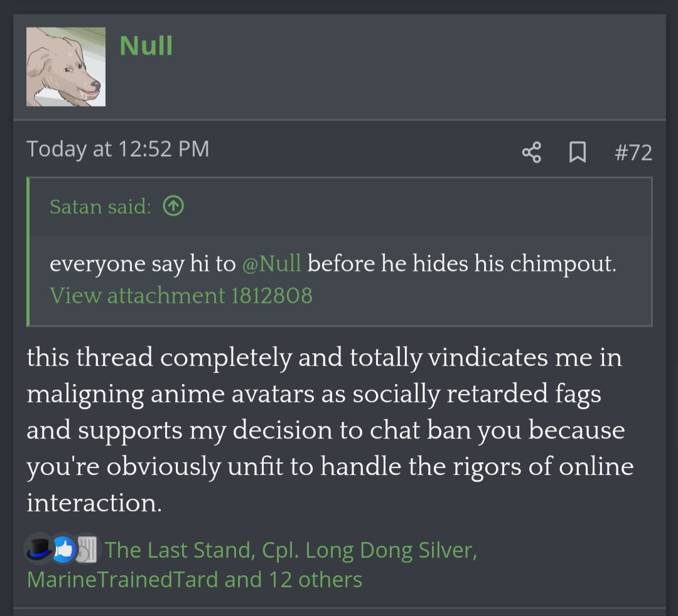678x616 pixels.
Task: Click the Today at 12:52 PM timestamp
Action: (x=117, y=149)
